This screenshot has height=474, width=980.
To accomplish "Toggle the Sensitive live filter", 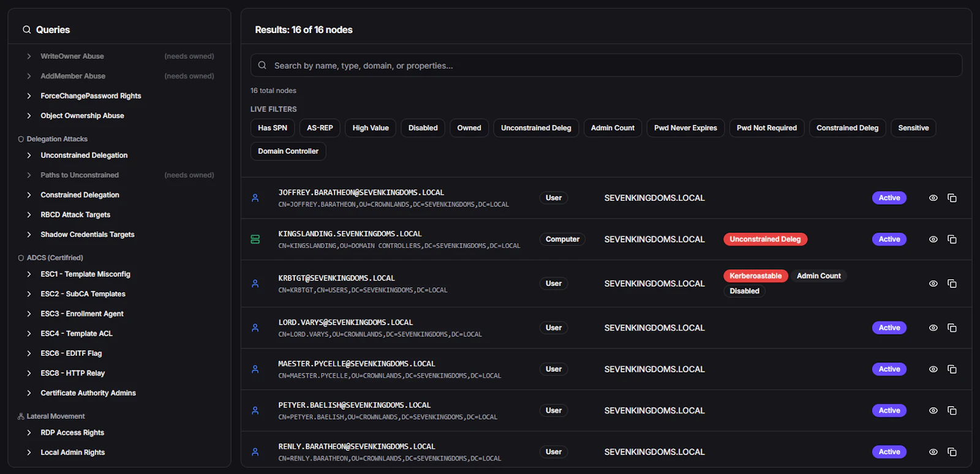I will [x=913, y=128].
